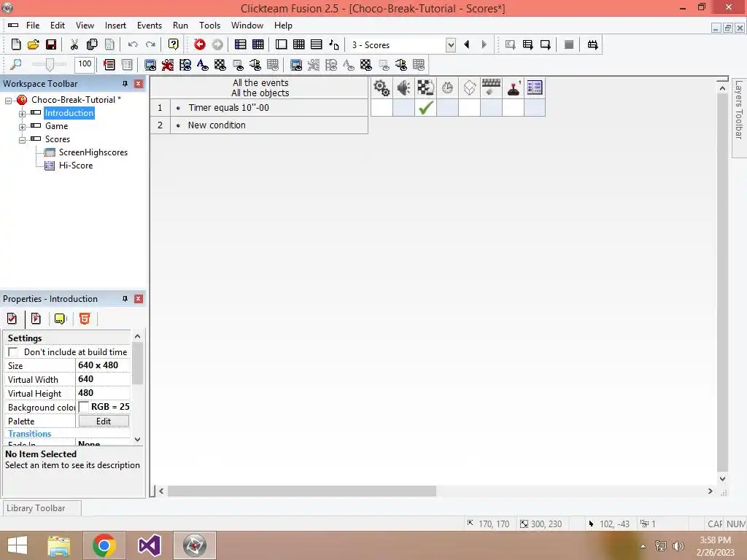
Task: Cut selection with the scissors icon
Action: point(74,44)
